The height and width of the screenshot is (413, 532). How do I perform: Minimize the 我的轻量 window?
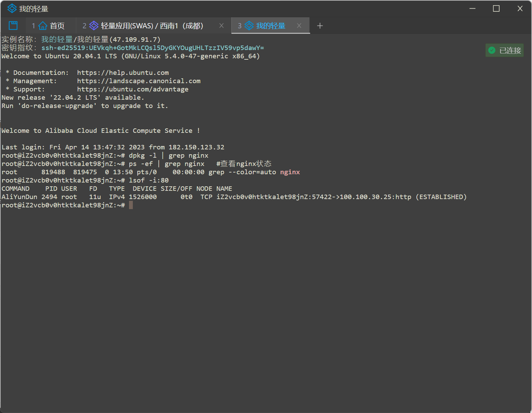pyautogui.click(x=473, y=9)
